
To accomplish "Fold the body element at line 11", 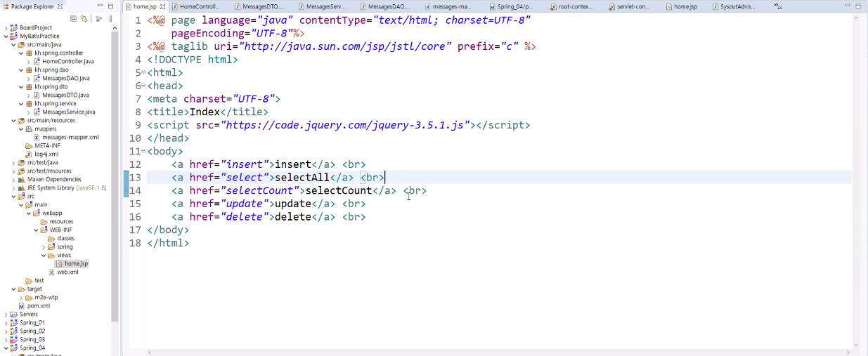I will pos(143,151).
